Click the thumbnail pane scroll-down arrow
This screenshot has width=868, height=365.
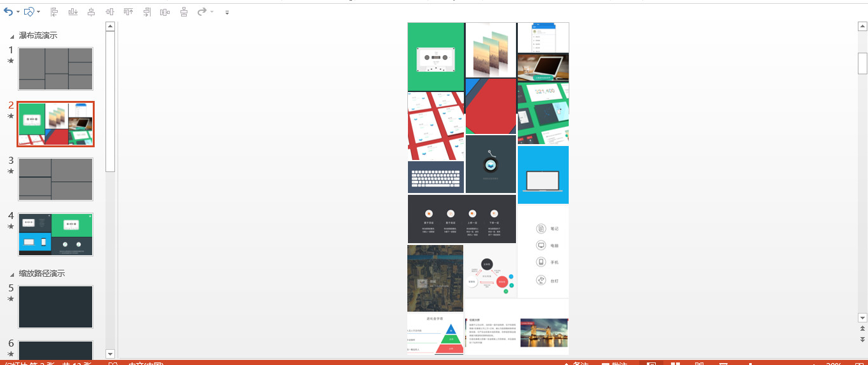(110, 354)
